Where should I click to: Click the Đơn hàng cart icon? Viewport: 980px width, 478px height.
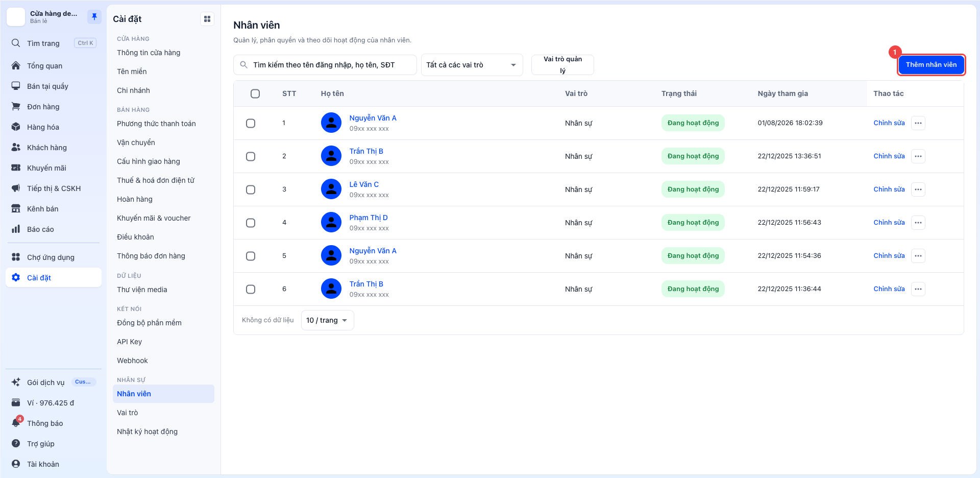click(16, 106)
